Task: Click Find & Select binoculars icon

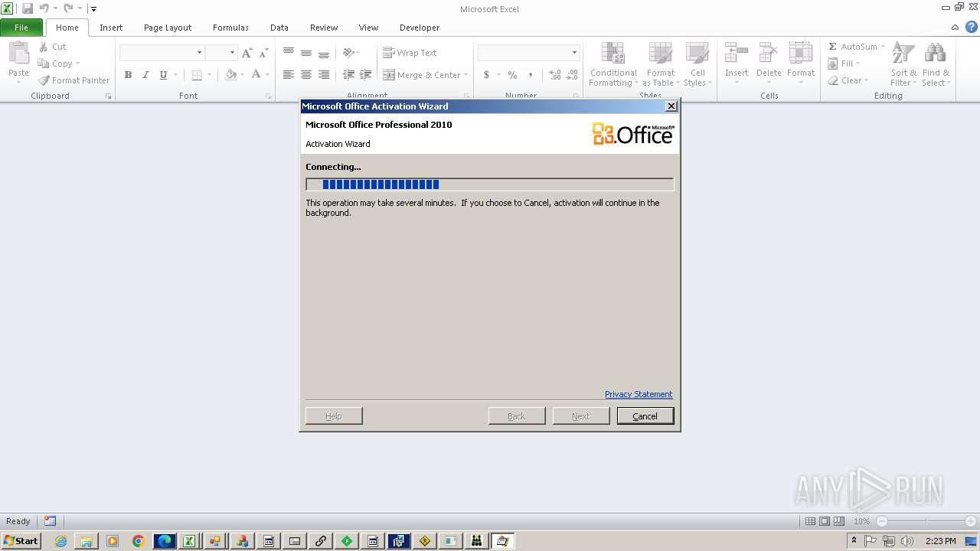Action: click(x=935, y=54)
